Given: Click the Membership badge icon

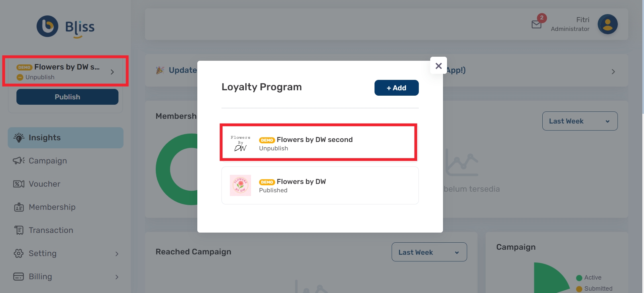Looking at the screenshot, I should [x=19, y=207].
